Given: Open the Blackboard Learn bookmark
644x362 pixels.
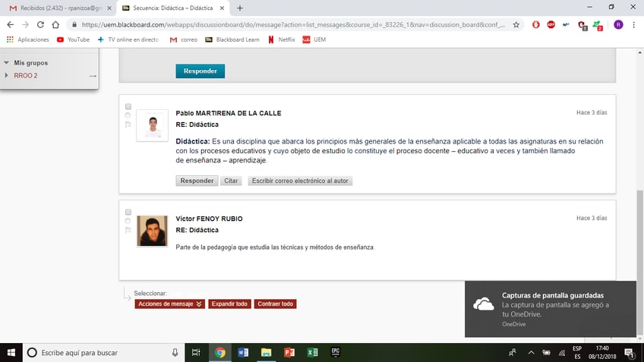Looking at the screenshot, I should [x=232, y=39].
